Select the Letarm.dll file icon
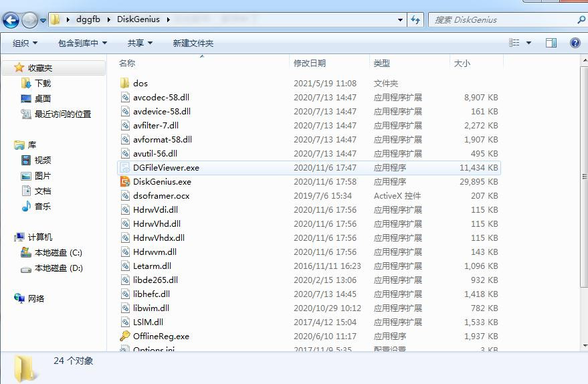The image size is (588, 384). click(125, 266)
